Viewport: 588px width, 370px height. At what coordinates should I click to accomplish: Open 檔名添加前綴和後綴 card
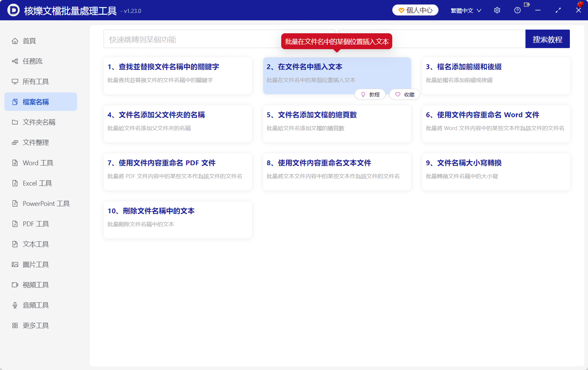496,76
